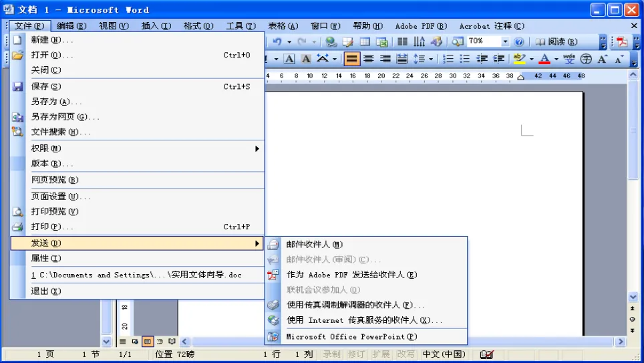Apply character border icon
The height and width of the screenshot is (363, 644).
click(x=289, y=59)
